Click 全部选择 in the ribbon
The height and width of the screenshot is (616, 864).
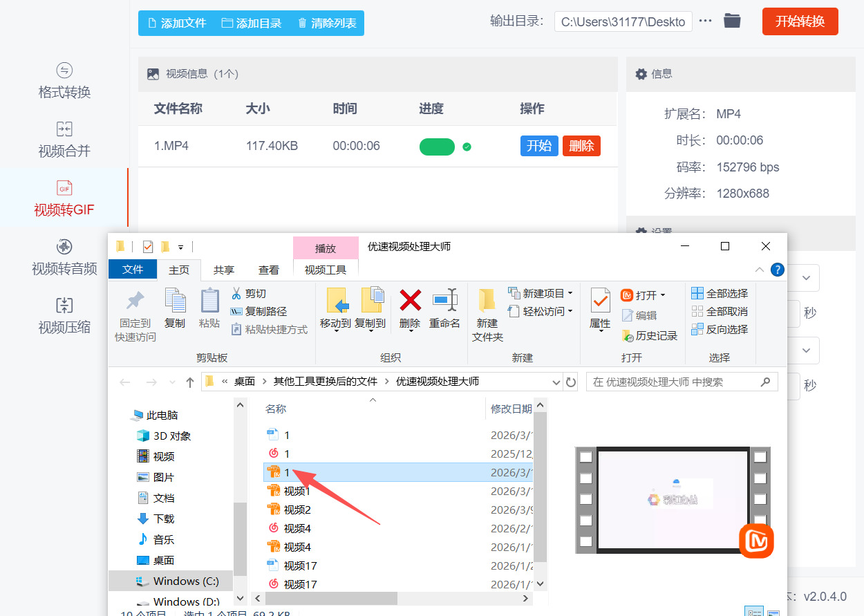(720, 294)
